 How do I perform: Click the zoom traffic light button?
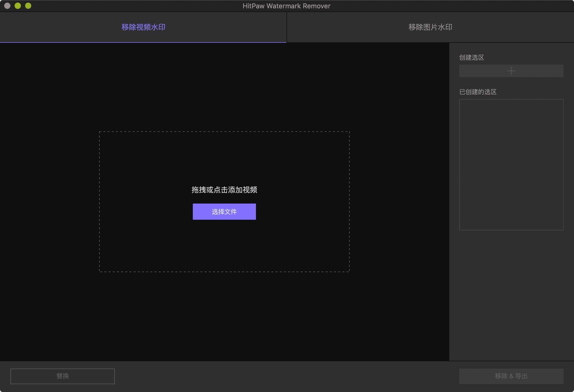(27, 5)
